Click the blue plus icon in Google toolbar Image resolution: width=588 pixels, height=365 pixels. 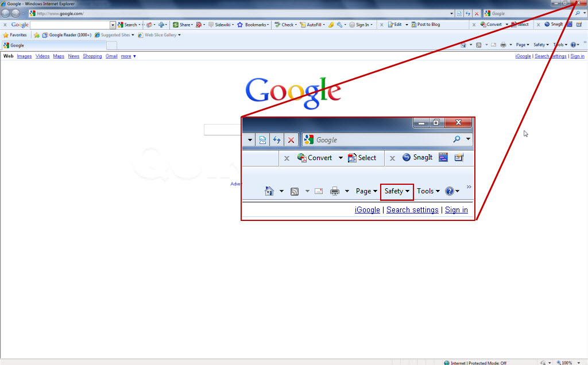coord(161,25)
